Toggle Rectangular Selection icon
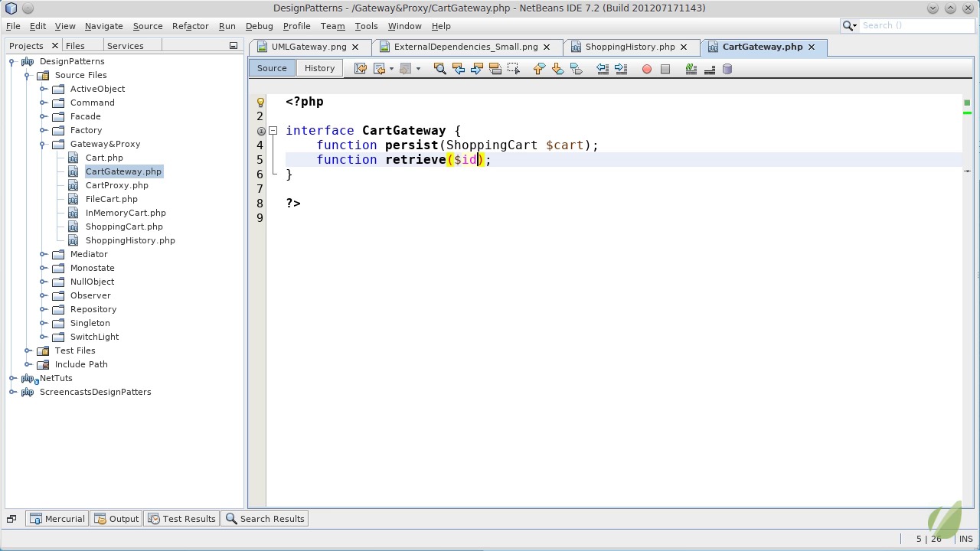The image size is (980, 551). (514, 69)
